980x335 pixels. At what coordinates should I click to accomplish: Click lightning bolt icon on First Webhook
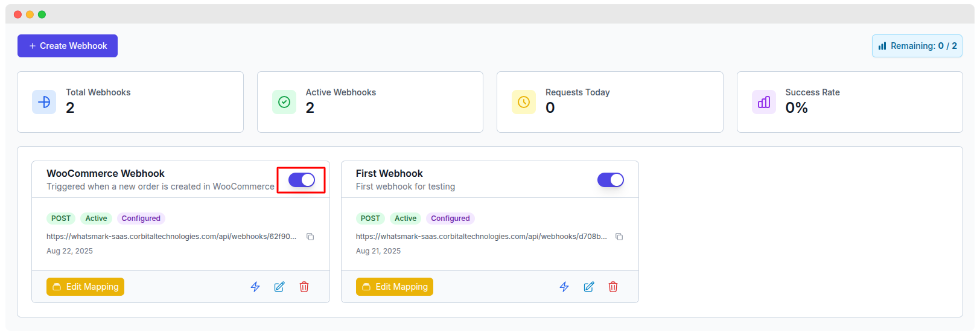click(564, 287)
